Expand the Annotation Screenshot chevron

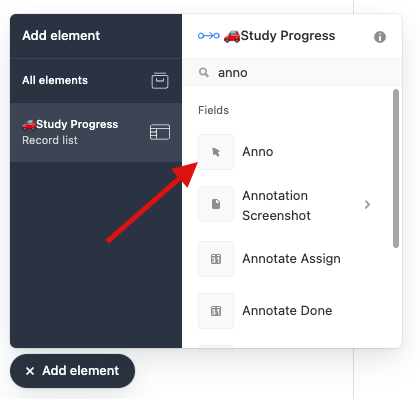367,204
